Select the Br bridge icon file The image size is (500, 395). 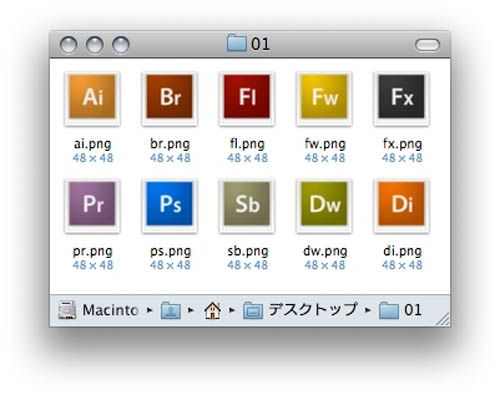point(170,98)
